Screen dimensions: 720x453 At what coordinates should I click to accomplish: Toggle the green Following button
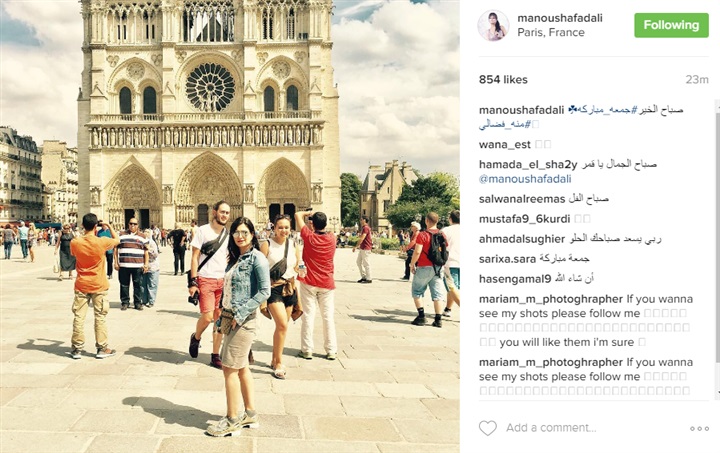(671, 25)
